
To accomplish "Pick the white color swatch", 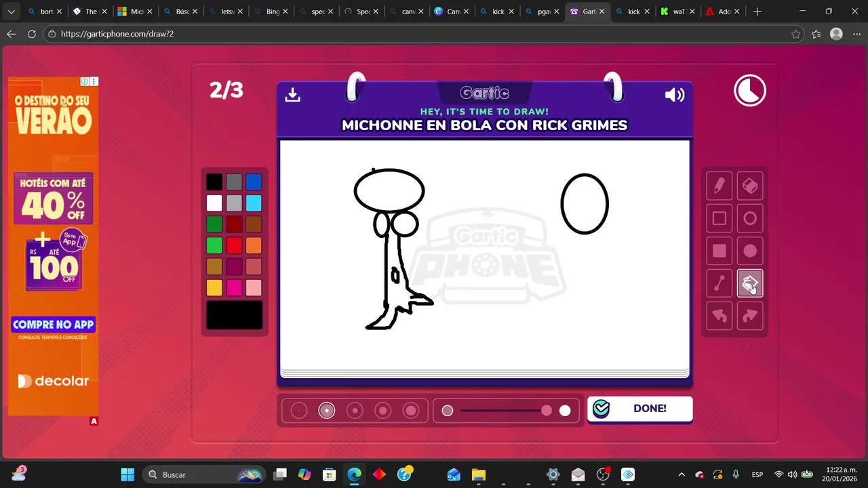I will [214, 203].
